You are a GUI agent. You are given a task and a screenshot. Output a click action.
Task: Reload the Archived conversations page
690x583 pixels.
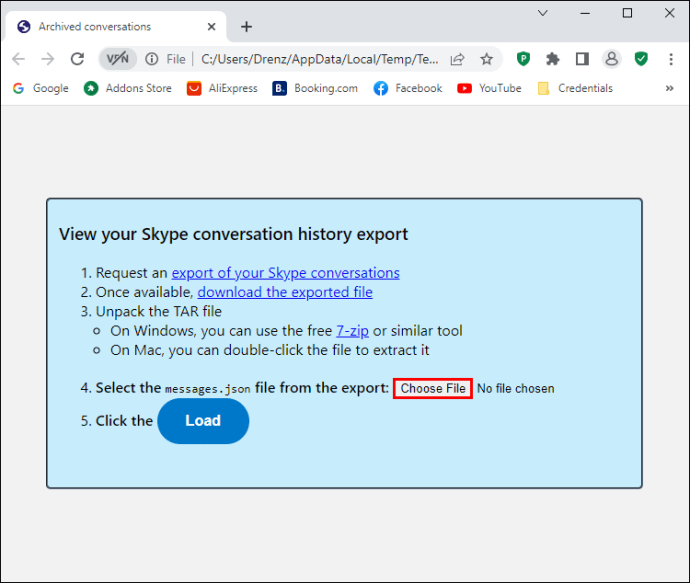click(77, 59)
